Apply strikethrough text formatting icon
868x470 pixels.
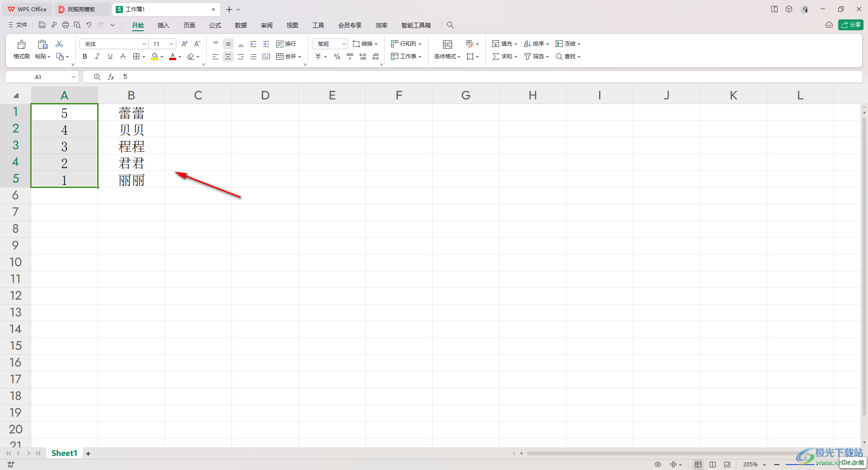123,56
